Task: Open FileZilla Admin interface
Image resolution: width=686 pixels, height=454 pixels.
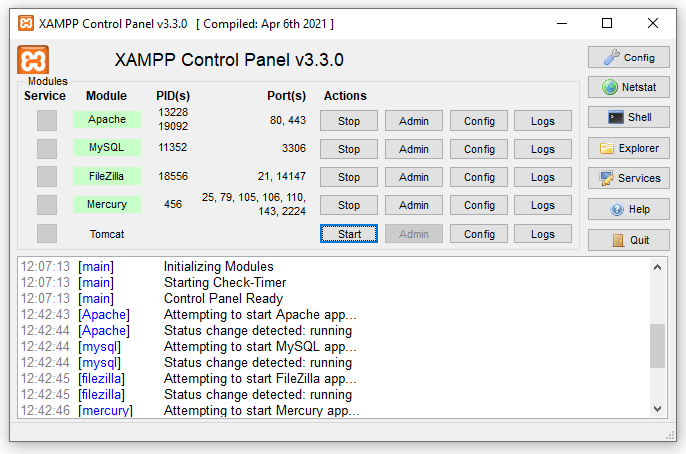Action: (x=414, y=177)
